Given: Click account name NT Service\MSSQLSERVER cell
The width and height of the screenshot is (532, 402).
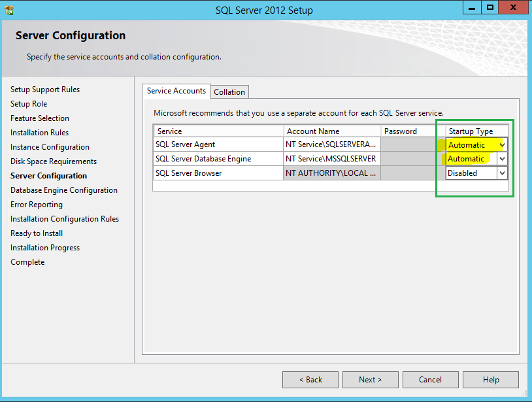Looking at the screenshot, I should [x=332, y=159].
